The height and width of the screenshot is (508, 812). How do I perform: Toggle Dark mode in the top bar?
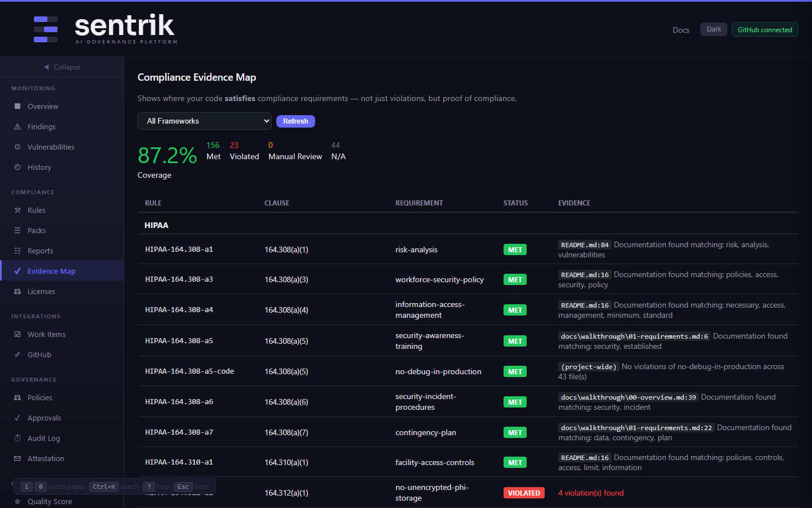tap(713, 29)
